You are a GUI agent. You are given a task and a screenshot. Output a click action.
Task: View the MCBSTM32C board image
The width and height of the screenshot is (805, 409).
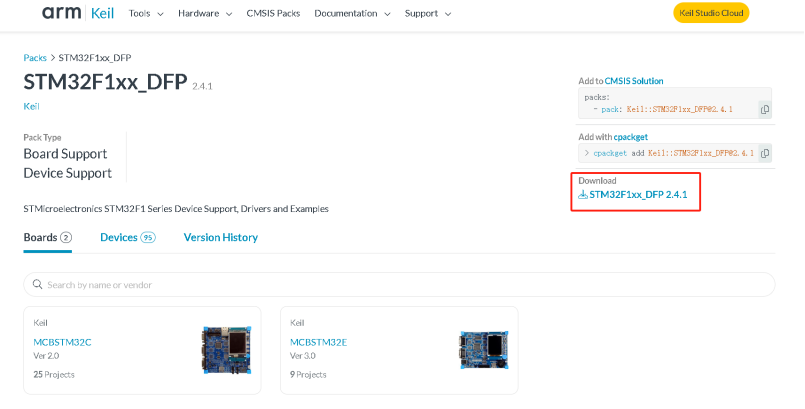(226, 350)
